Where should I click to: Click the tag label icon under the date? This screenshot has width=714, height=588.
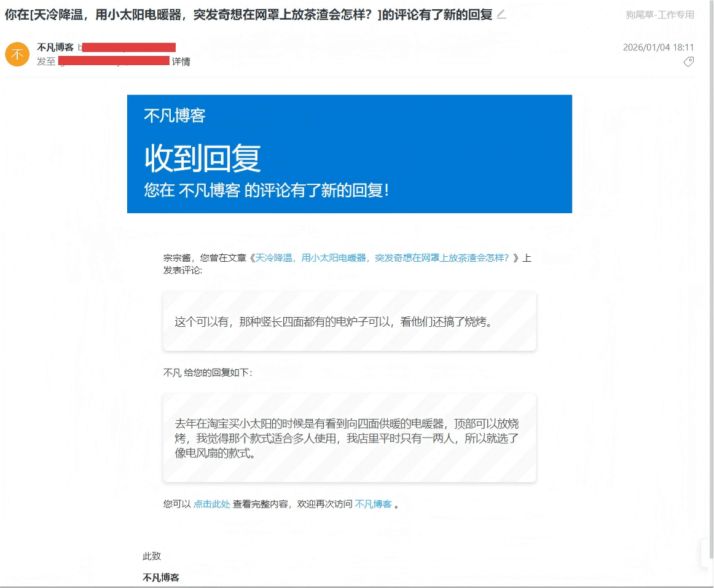pos(688,61)
